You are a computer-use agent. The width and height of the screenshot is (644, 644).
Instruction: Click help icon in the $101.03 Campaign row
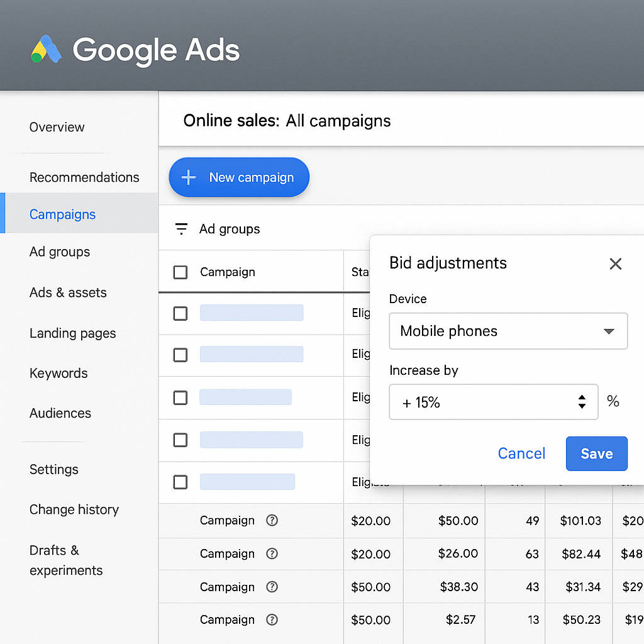click(x=272, y=520)
